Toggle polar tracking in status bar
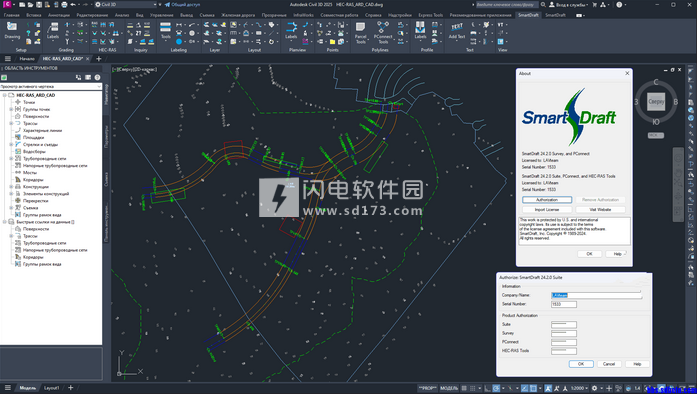This screenshot has width=697, height=394. pos(496,388)
